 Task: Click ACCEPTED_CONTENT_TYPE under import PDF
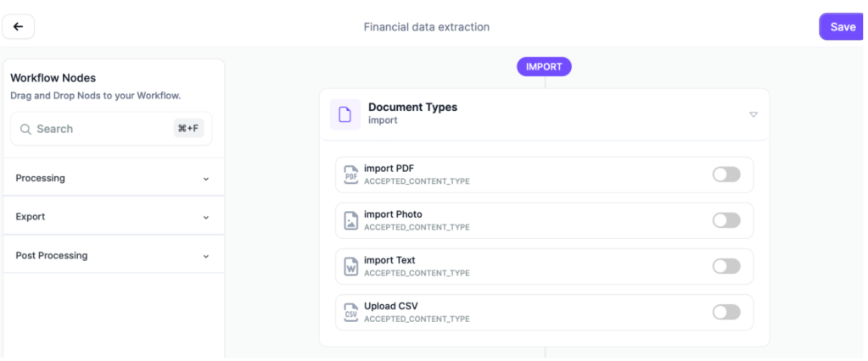(x=417, y=181)
